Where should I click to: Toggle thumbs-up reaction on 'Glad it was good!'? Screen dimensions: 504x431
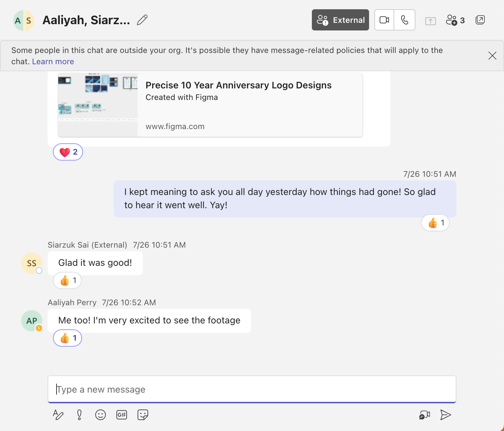pyautogui.click(x=67, y=280)
